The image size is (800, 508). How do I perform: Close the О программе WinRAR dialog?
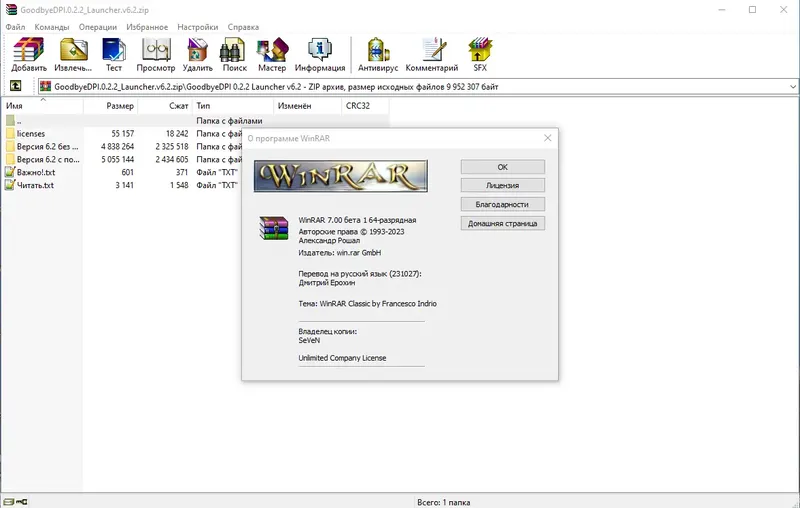point(547,138)
